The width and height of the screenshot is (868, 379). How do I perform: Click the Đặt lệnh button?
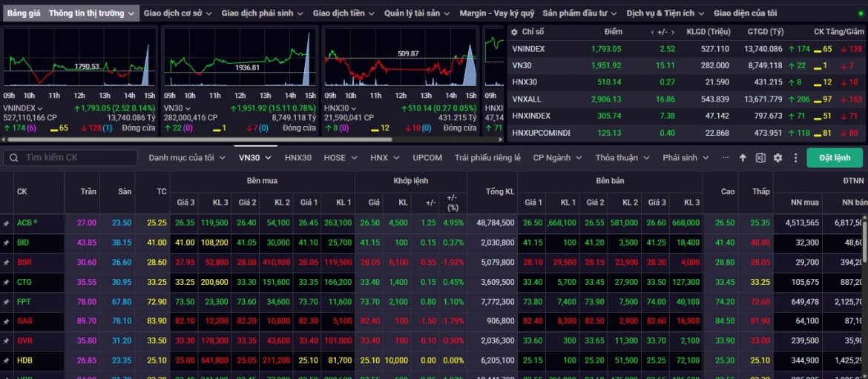pyautogui.click(x=835, y=158)
